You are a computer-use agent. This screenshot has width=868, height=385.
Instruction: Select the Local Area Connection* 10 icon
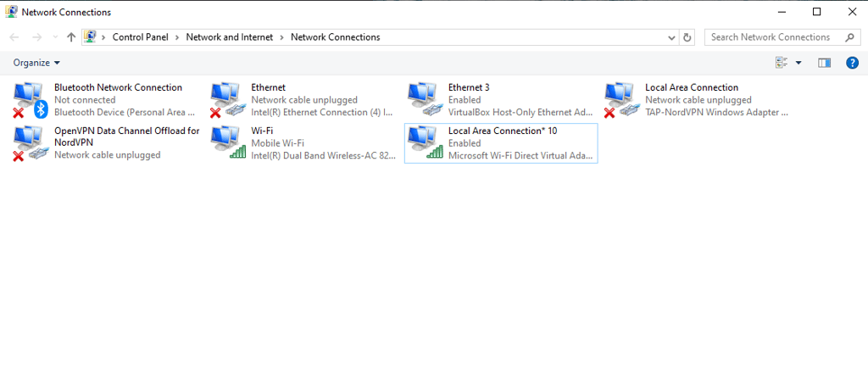tap(424, 143)
